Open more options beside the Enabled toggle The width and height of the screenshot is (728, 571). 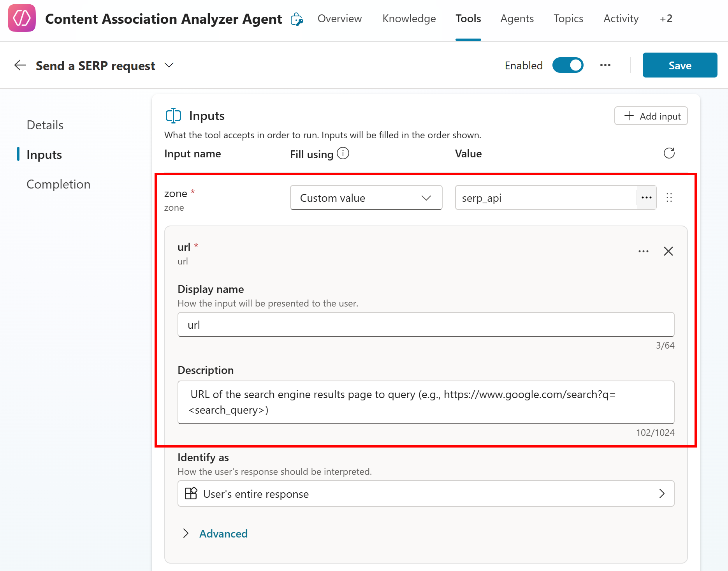pos(605,65)
